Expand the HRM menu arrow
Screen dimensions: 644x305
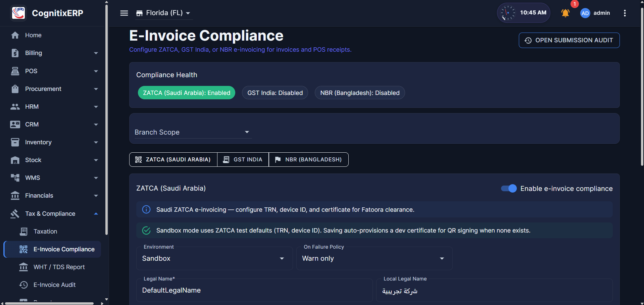click(96, 107)
